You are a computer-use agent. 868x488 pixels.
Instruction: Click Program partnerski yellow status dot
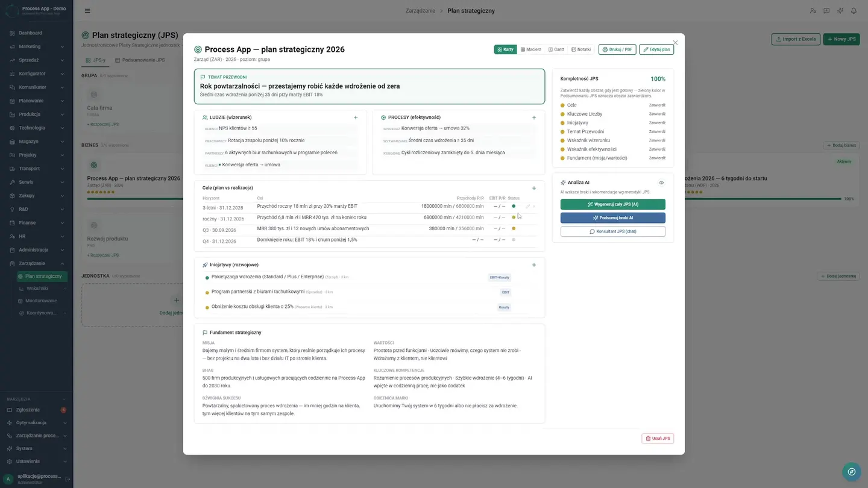tap(207, 292)
